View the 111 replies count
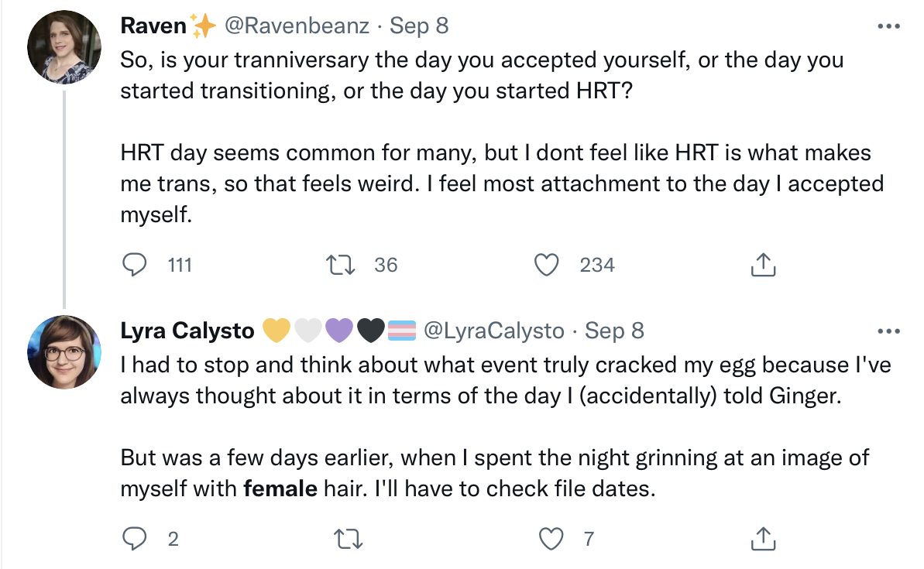The width and height of the screenshot is (924, 569). coord(180,265)
